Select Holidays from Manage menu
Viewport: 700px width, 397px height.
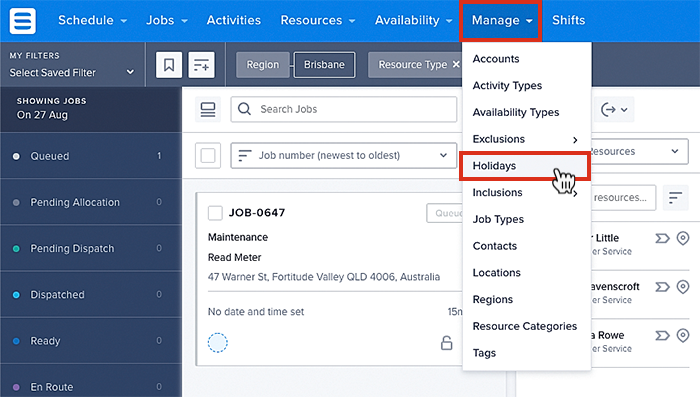(x=525, y=166)
